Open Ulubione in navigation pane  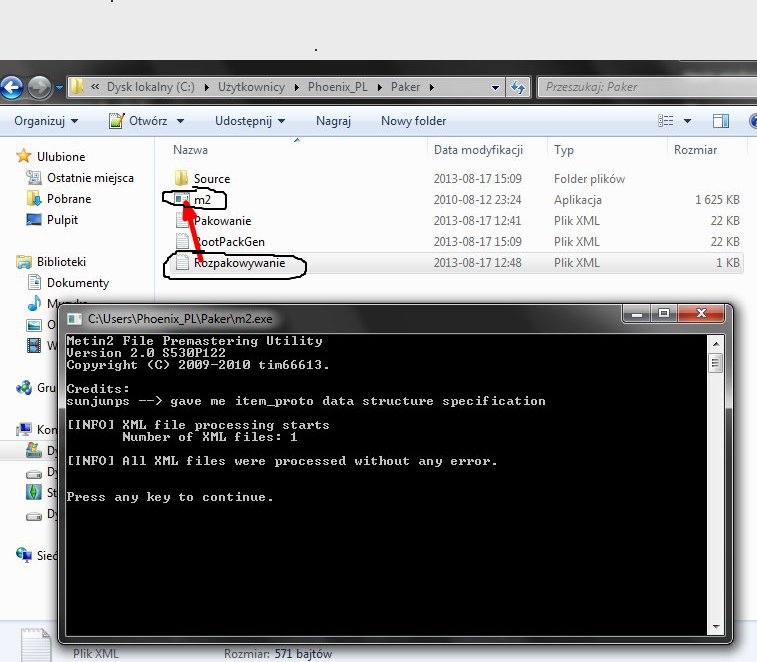click(61, 156)
